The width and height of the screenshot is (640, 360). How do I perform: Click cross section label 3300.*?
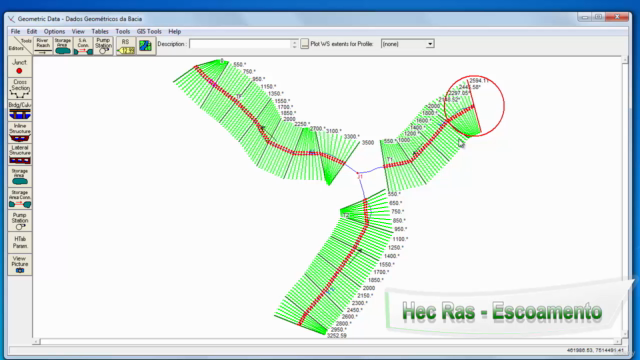352,136
